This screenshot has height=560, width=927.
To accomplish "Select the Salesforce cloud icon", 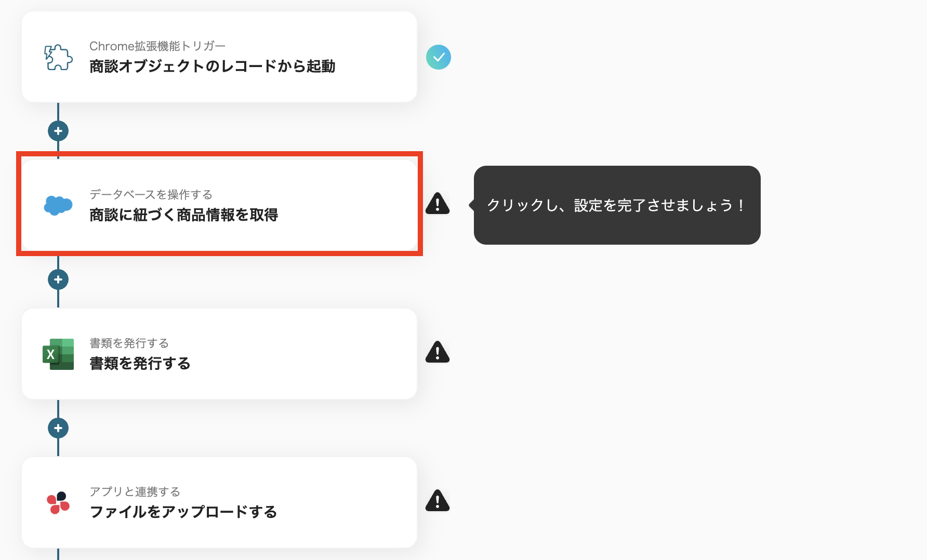I will pos(59,205).
